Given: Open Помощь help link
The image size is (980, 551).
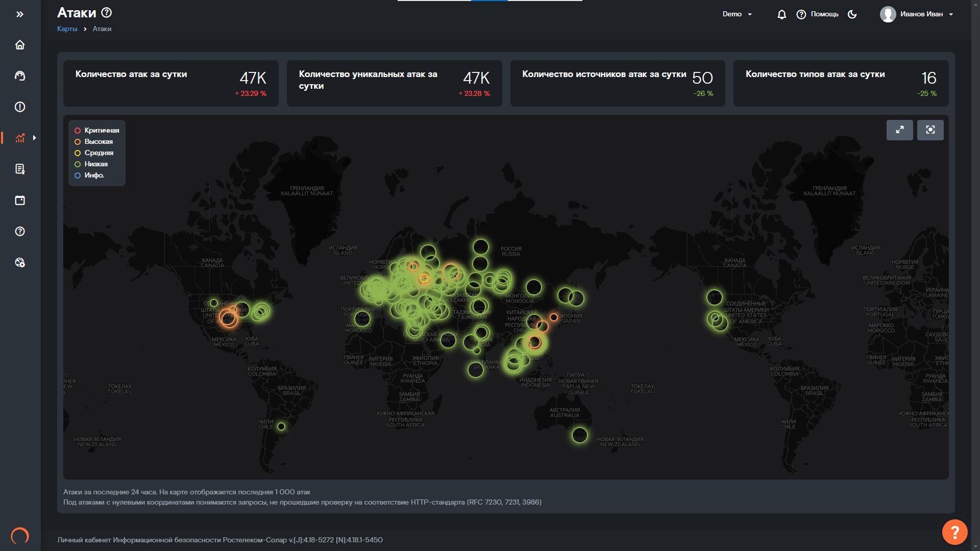Looking at the screenshot, I should (x=818, y=14).
